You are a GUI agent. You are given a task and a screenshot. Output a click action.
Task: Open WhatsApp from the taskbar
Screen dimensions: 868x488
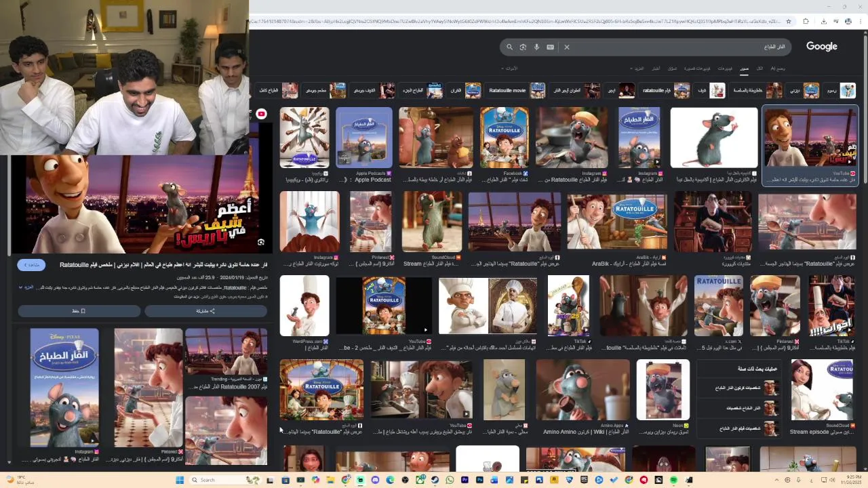point(450,480)
